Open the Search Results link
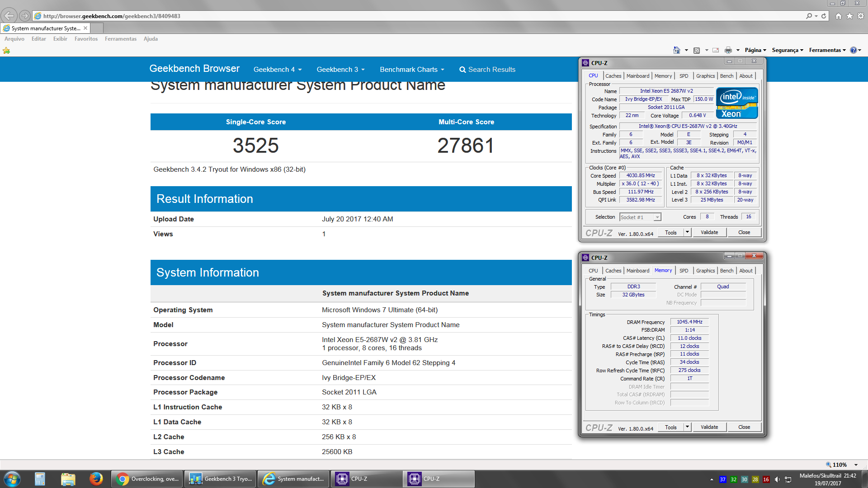868x488 pixels. click(487, 70)
